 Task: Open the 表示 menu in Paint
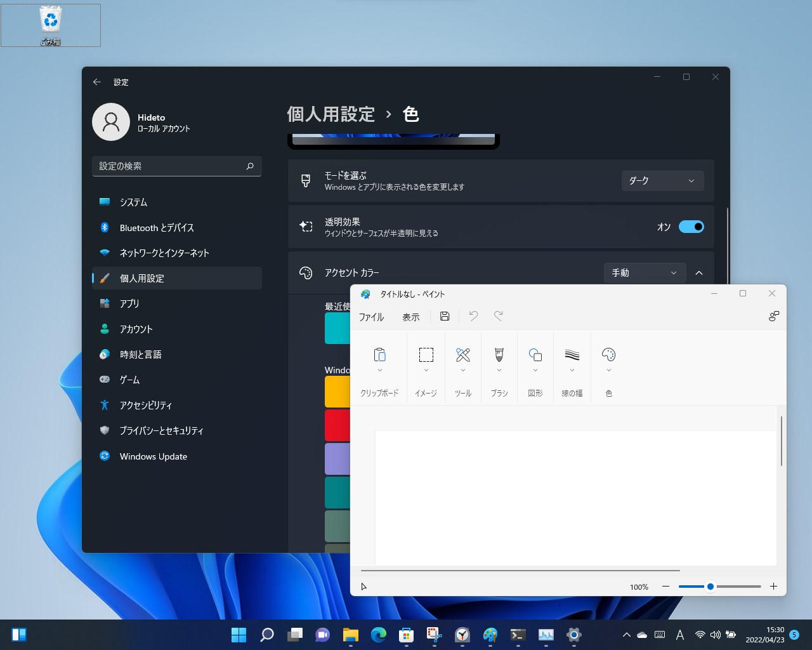coord(410,316)
